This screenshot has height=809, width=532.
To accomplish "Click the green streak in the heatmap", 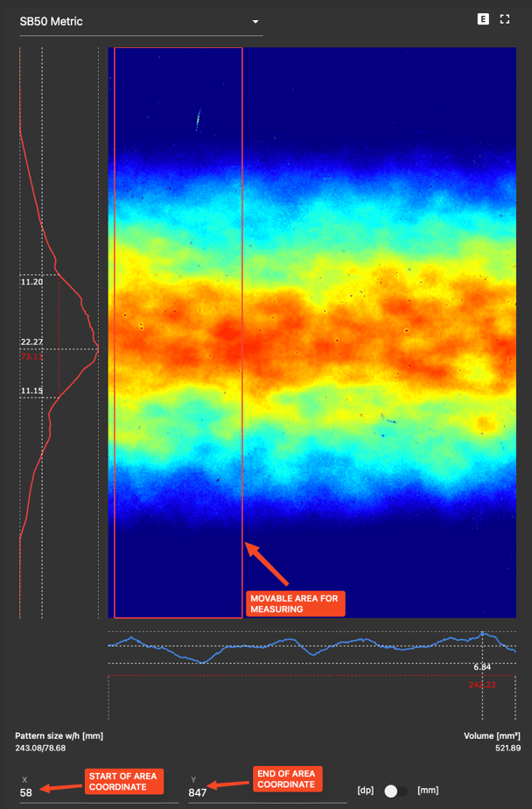I will [x=199, y=119].
